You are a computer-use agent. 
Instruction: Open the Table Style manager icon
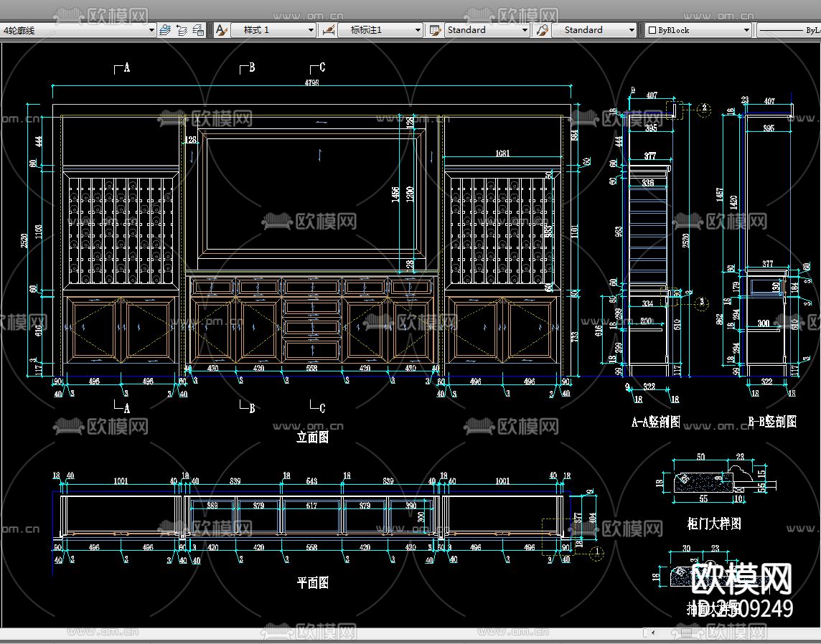pos(434,30)
